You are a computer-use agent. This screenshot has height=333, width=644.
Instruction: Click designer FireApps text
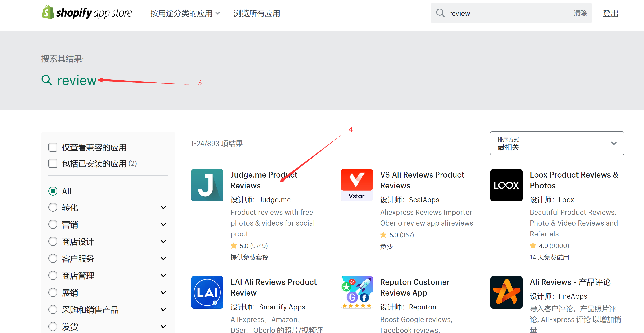tap(573, 296)
